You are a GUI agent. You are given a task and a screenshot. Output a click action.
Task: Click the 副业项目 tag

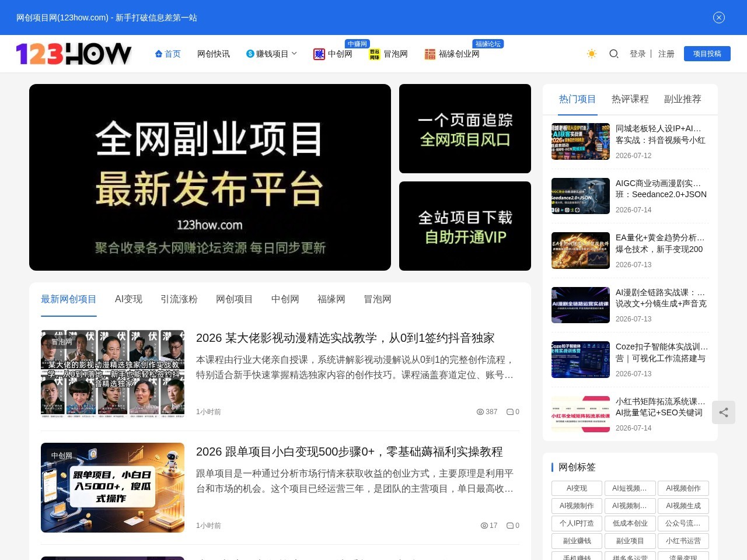[x=630, y=541]
